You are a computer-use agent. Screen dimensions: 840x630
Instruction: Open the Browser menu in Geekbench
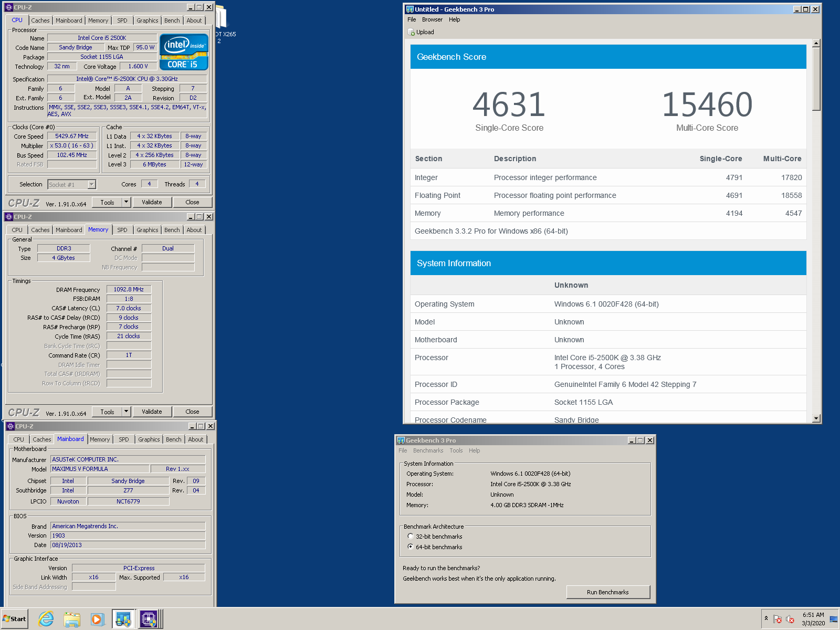point(432,19)
